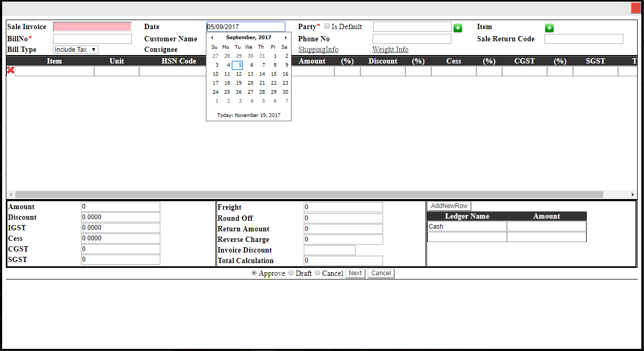Open the Weight Info link
The height and width of the screenshot is (351, 644).
390,50
